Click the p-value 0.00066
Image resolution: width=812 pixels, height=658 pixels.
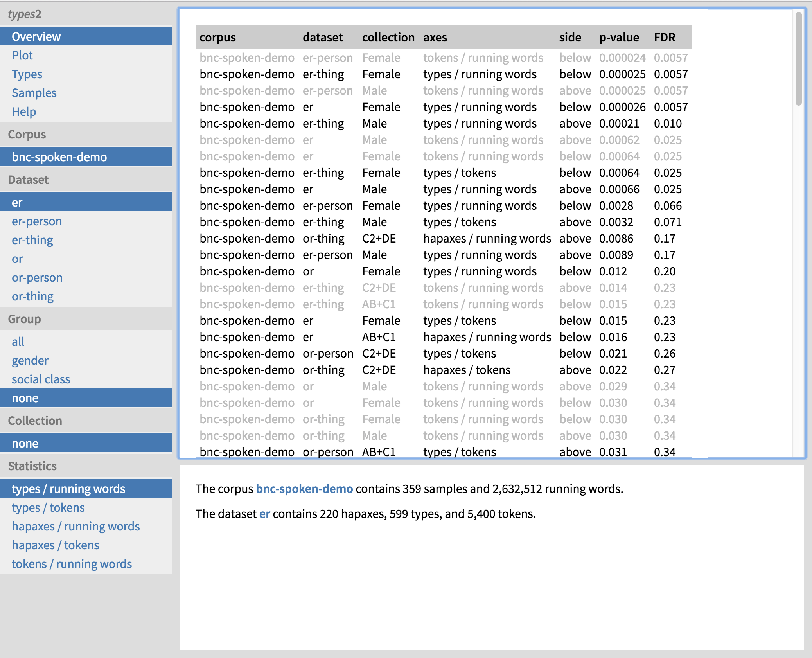(x=619, y=189)
